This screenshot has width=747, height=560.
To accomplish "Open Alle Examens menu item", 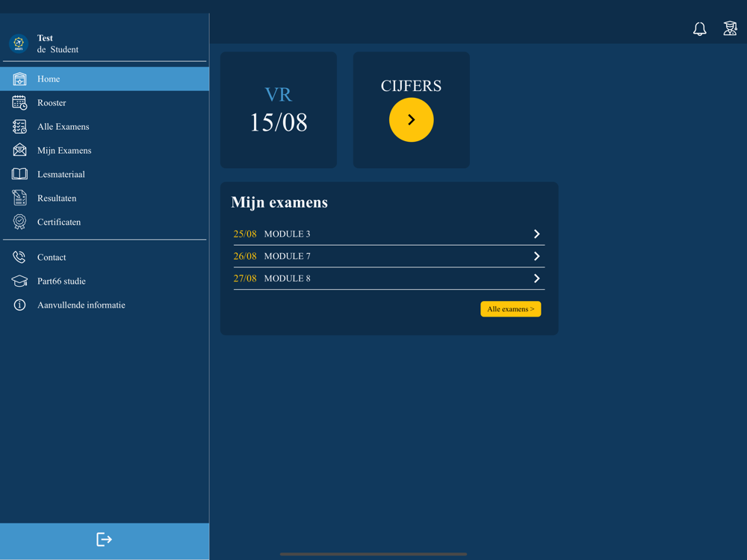I will pos(105,127).
